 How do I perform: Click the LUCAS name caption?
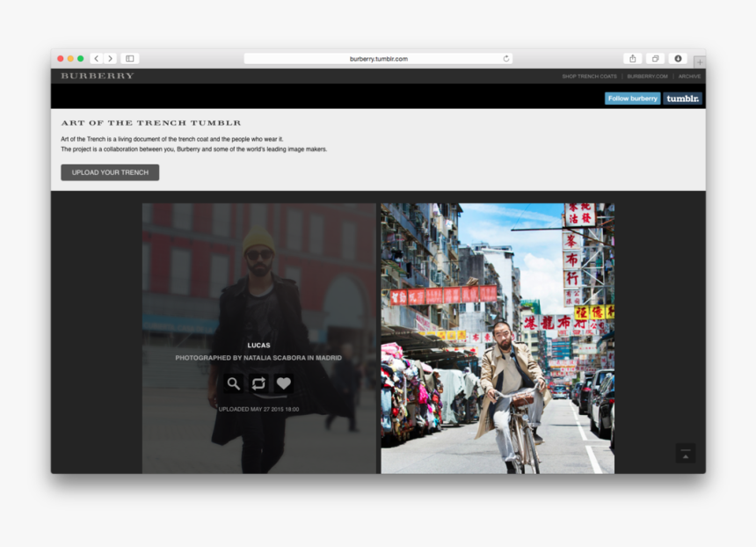(258, 346)
